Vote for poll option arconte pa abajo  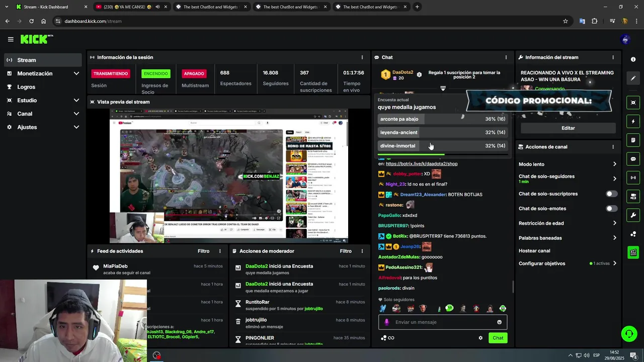tap(443, 119)
